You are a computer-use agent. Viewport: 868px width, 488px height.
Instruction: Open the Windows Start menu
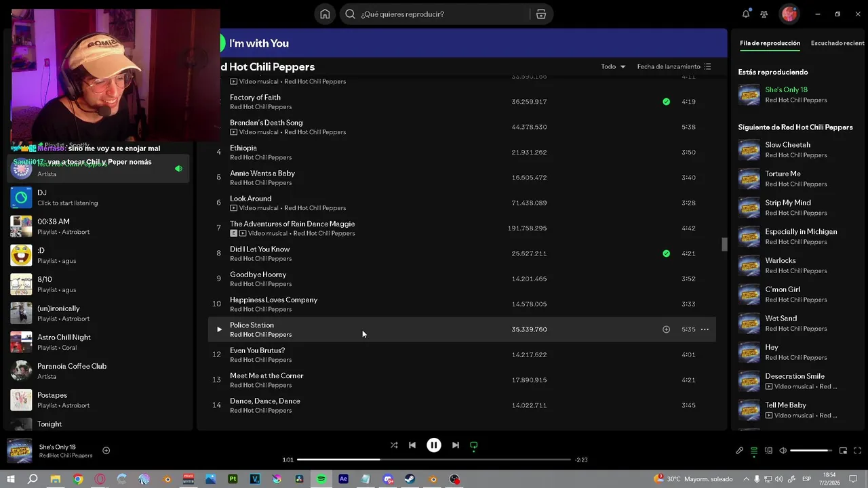(x=10, y=479)
